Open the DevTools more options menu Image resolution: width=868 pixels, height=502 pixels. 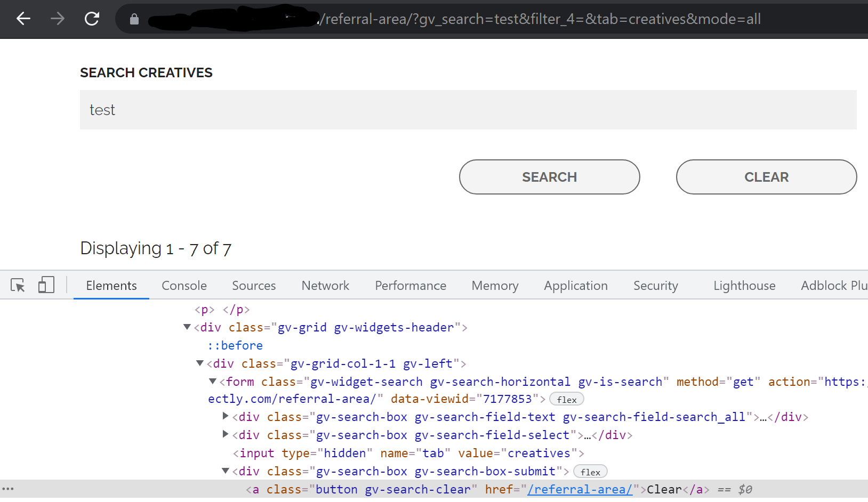pyautogui.click(x=9, y=489)
